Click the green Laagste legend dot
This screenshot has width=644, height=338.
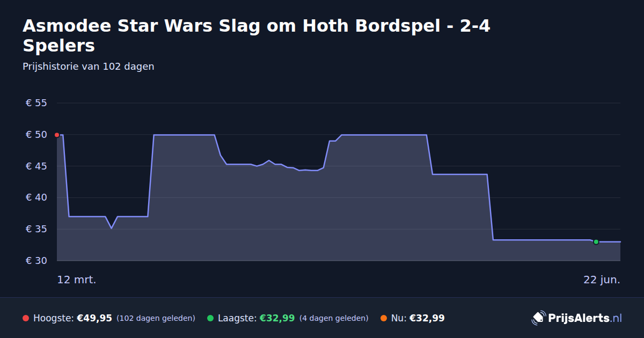[210, 319]
